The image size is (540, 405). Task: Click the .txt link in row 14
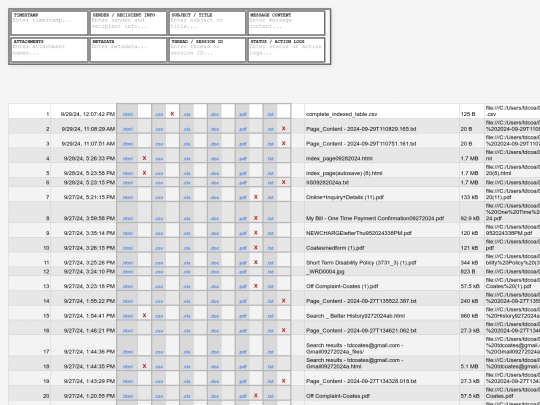click(270, 301)
